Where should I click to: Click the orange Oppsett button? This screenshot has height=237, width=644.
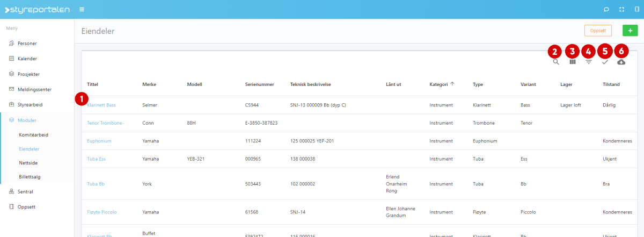[x=598, y=31]
